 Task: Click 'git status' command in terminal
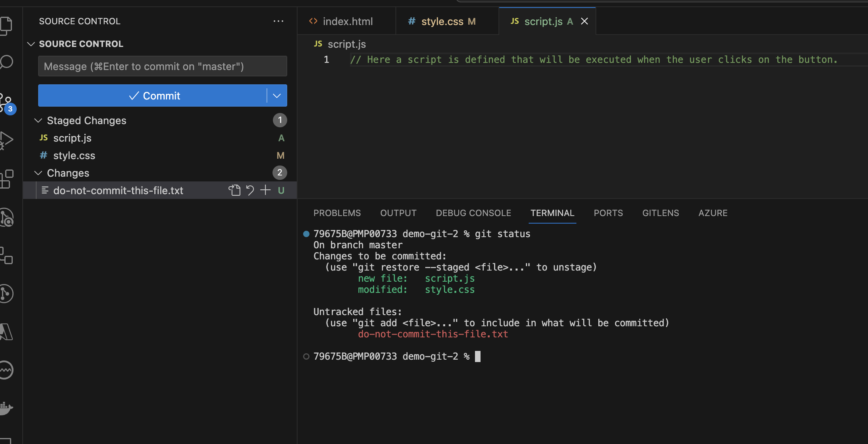pos(502,234)
